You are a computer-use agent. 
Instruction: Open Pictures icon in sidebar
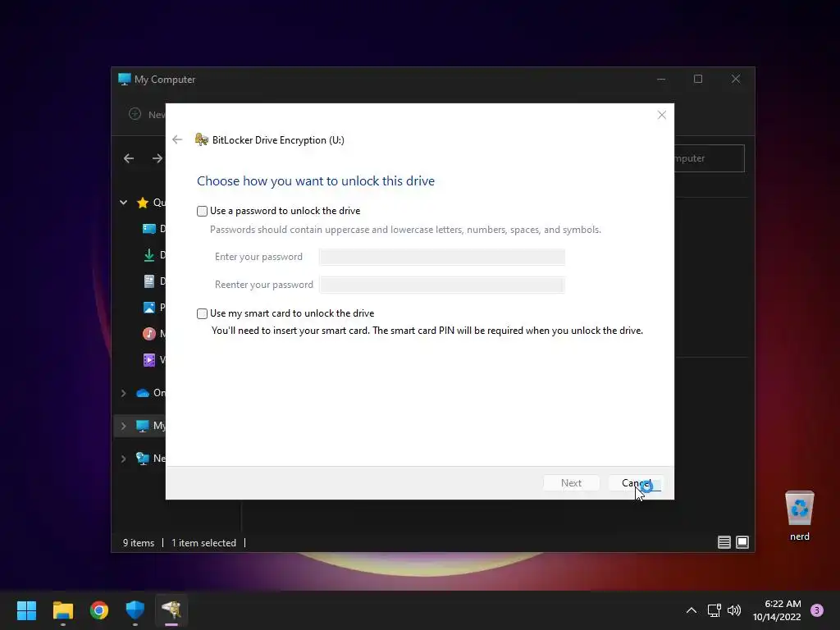pyautogui.click(x=149, y=308)
